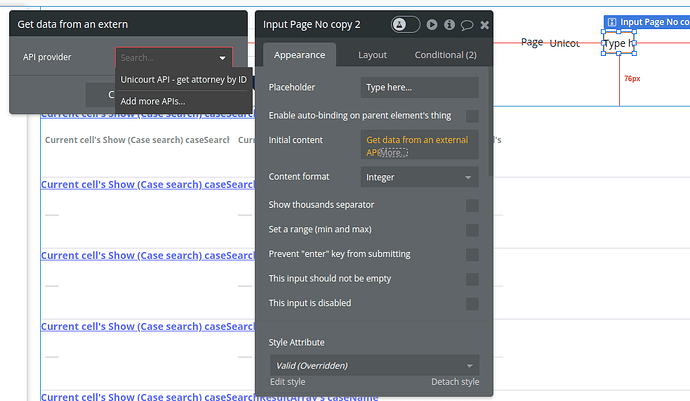Open the Conditional (2) tab
The height and width of the screenshot is (401, 690).
[x=445, y=55]
